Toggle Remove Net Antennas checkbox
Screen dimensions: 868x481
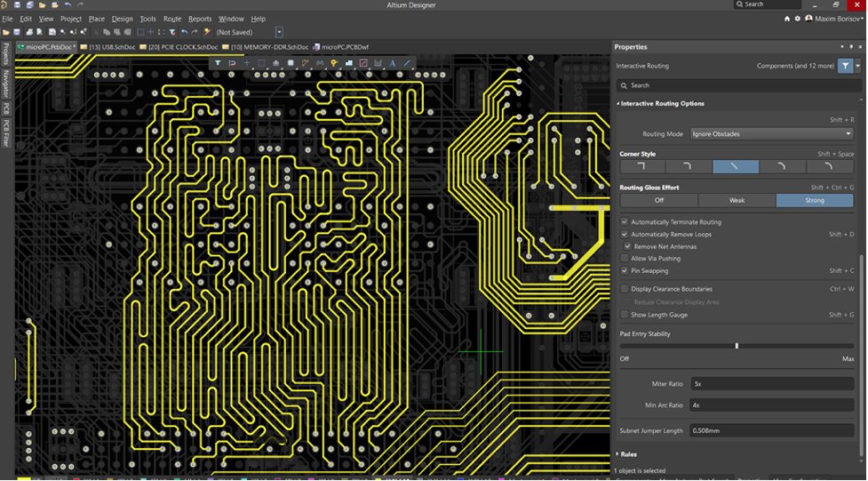pyautogui.click(x=628, y=246)
